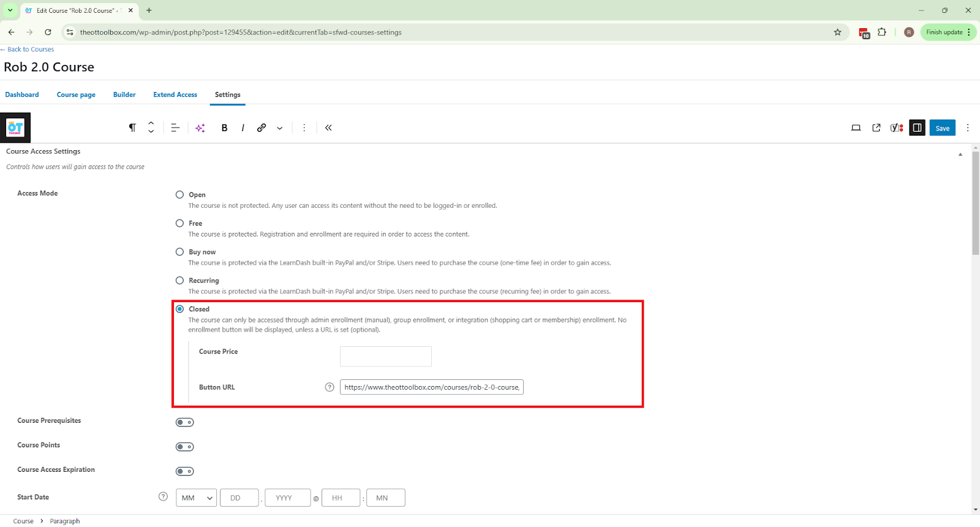Click the Button URL input field

(x=432, y=387)
